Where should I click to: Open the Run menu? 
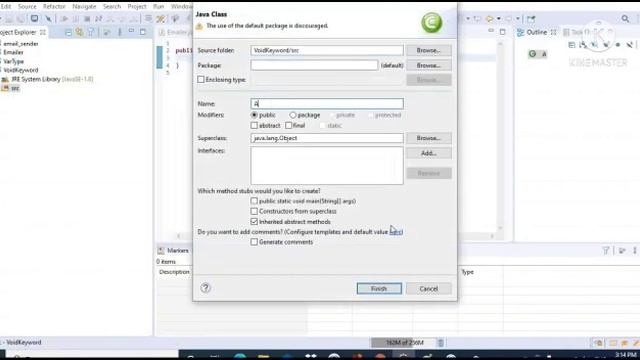click(158, 7)
